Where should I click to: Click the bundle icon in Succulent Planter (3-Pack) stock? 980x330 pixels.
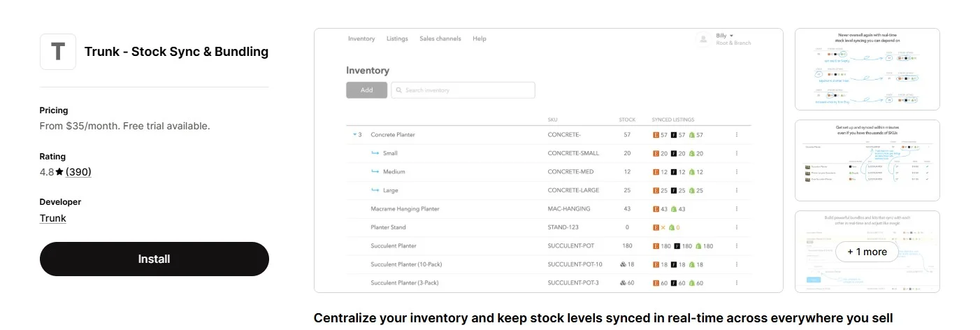click(x=623, y=283)
